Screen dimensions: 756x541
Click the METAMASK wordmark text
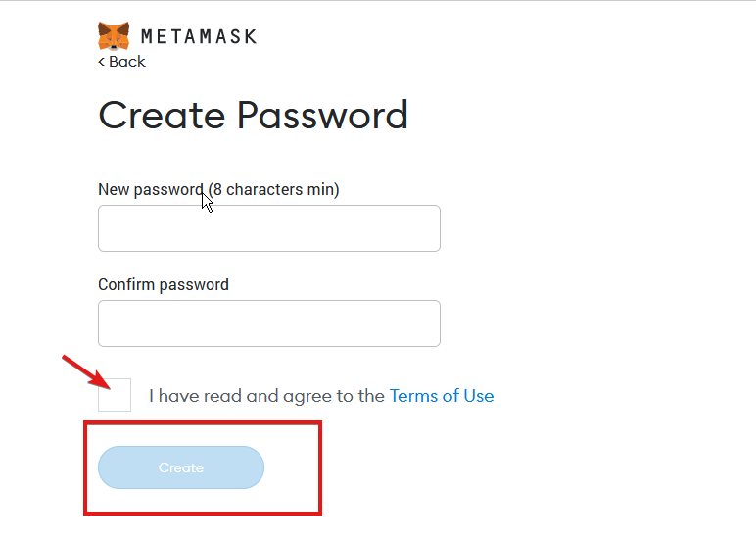(199, 36)
